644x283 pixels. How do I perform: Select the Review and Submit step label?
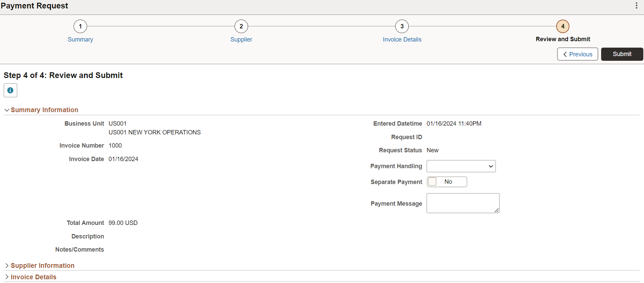tap(563, 39)
